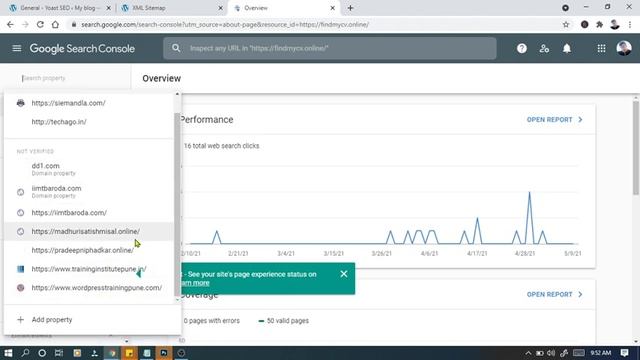Click the plus icon beside Add property
Viewport: 640px width, 360px height.
[20, 320]
